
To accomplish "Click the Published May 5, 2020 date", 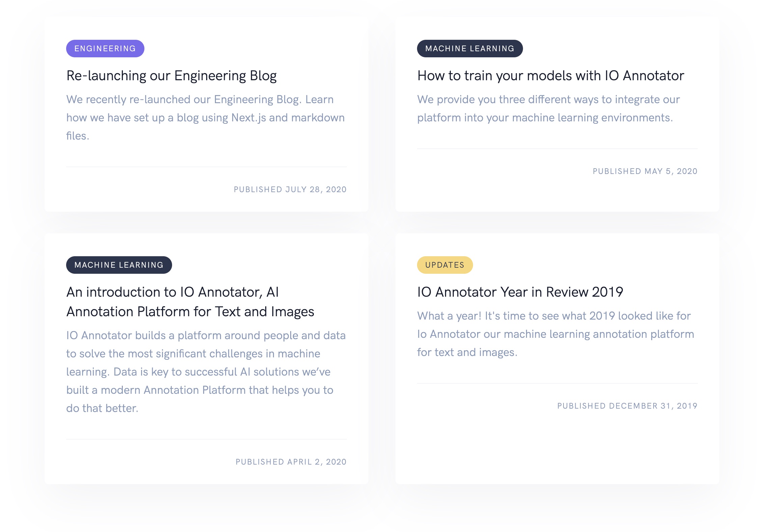I will (645, 171).
